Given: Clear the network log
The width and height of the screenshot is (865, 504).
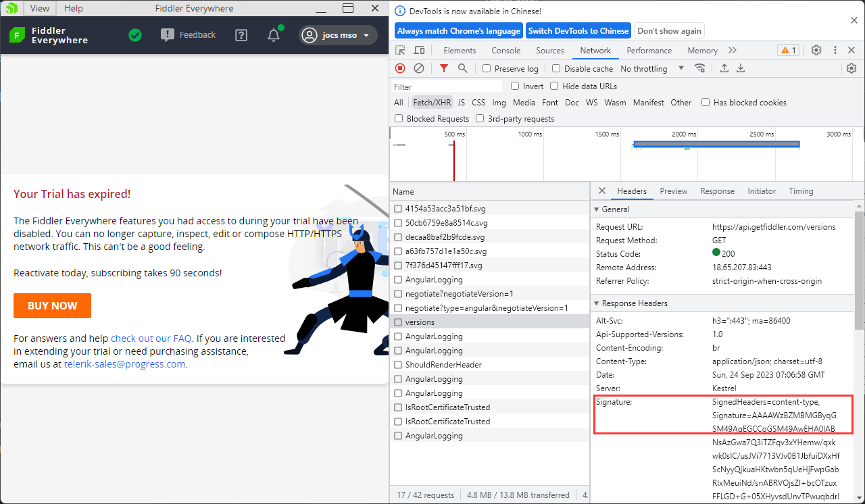Looking at the screenshot, I should pos(419,68).
